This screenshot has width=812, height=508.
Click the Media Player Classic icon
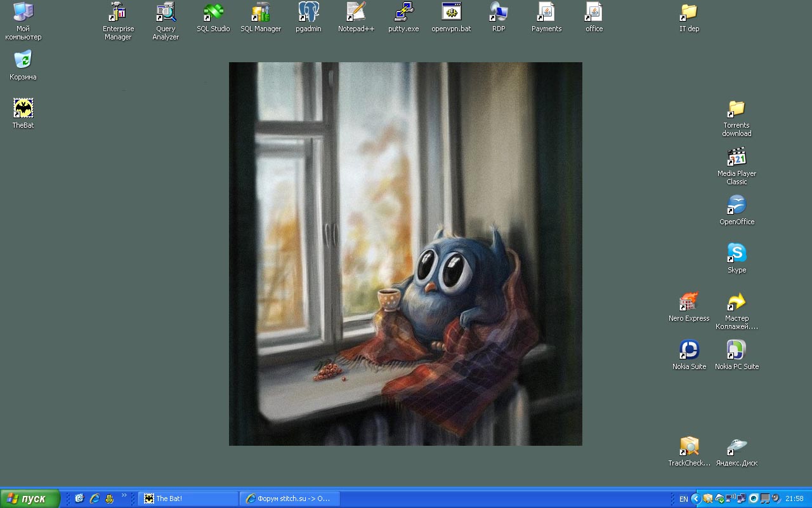coord(737,166)
